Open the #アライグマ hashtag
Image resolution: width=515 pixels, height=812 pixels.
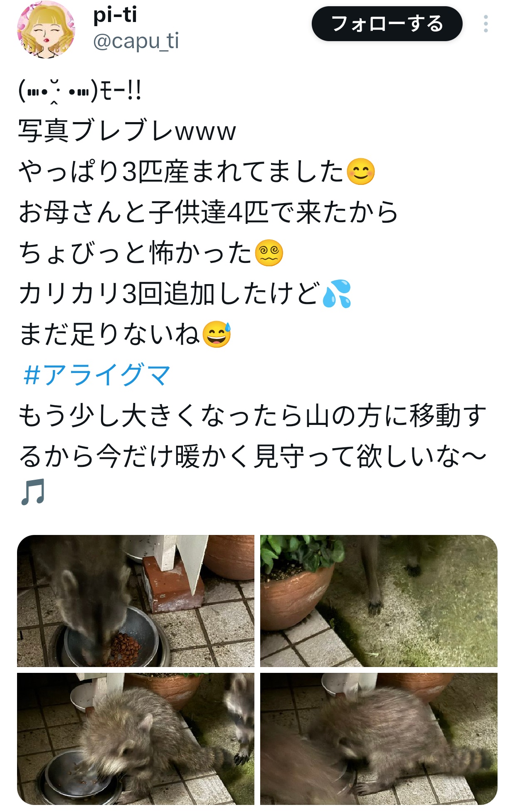[x=97, y=375]
